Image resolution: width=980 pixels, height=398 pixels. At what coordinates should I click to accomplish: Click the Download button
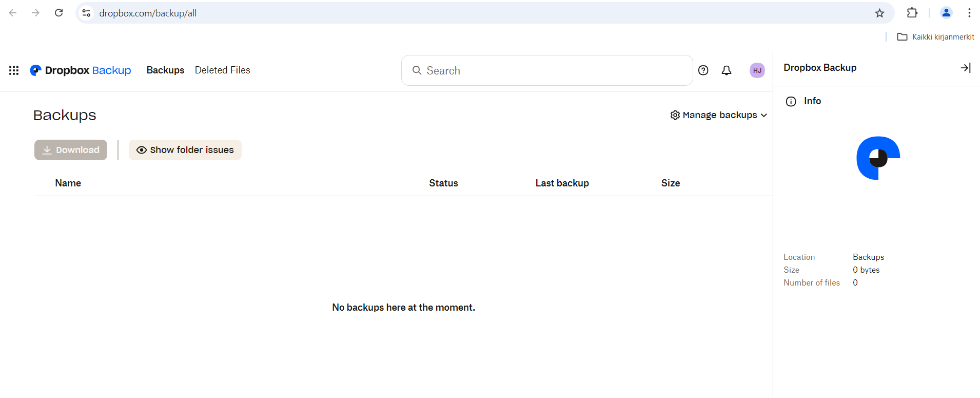[x=71, y=150]
